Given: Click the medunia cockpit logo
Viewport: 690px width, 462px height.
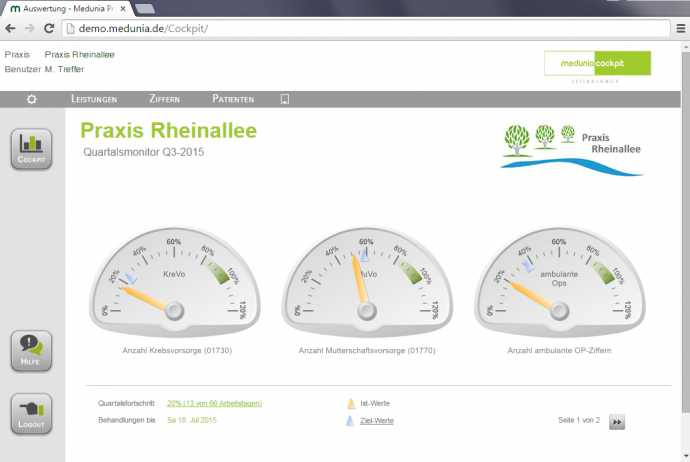Looking at the screenshot, I should [x=597, y=64].
